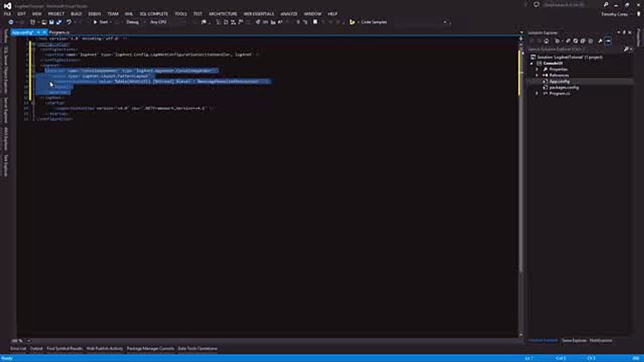Toggle auto-hide pin on Solution Explorer
Viewport: 644px width, 362px height.
[624, 33]
